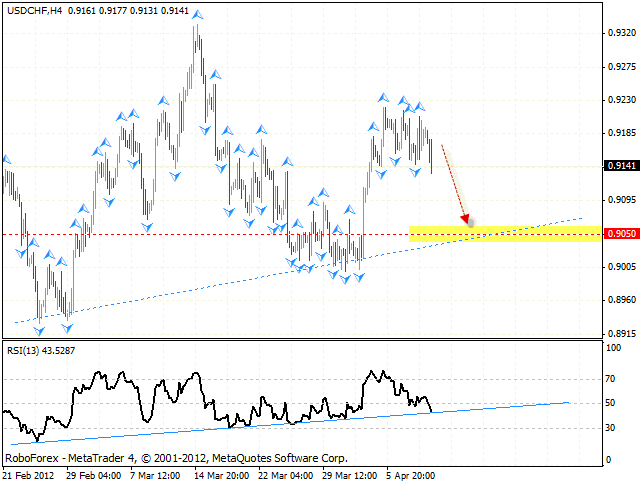
Task: Select the red dashed horizontal line at 0.9050
Action: click(200, 234)
